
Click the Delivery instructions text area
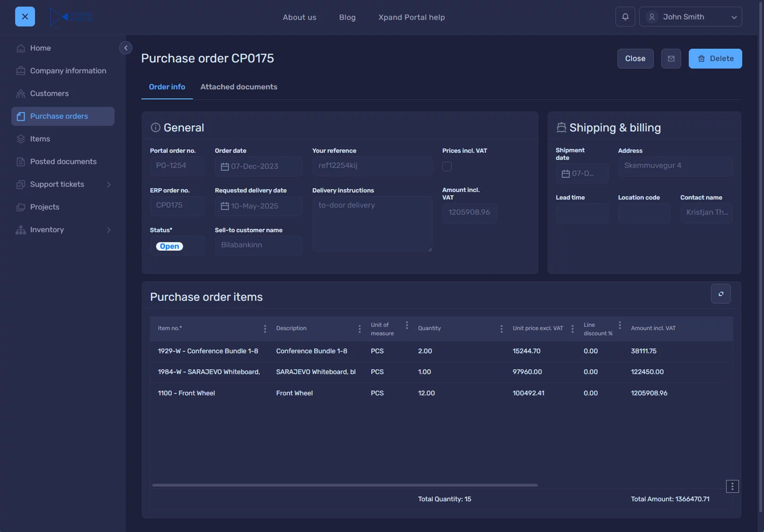[x=372, y=224]
